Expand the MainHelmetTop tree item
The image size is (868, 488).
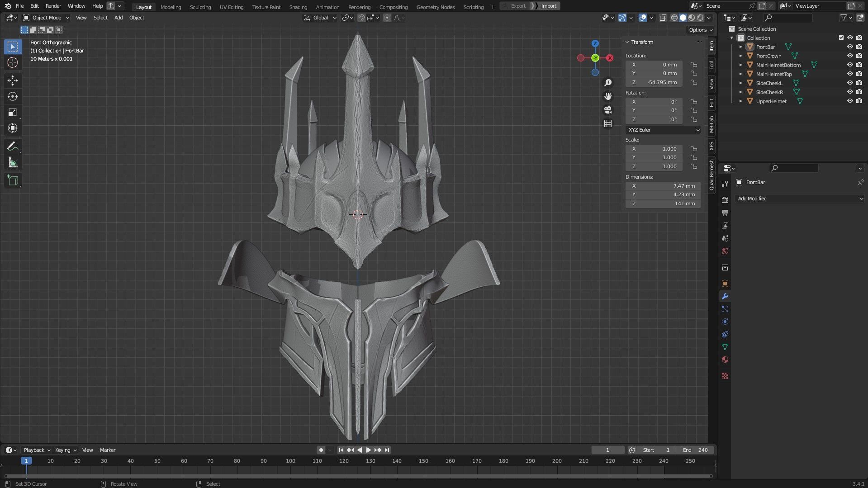(740, 74)
